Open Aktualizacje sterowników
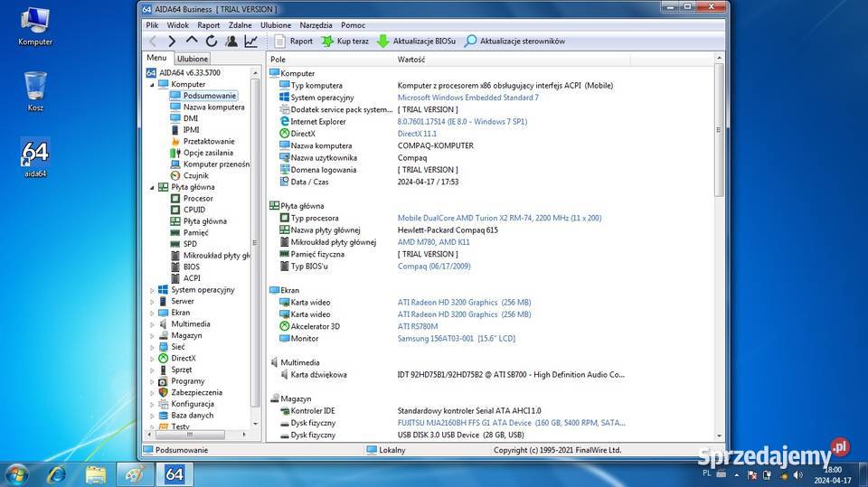Image resolution: width=868 pixels, height=487 pixels. 515,41
